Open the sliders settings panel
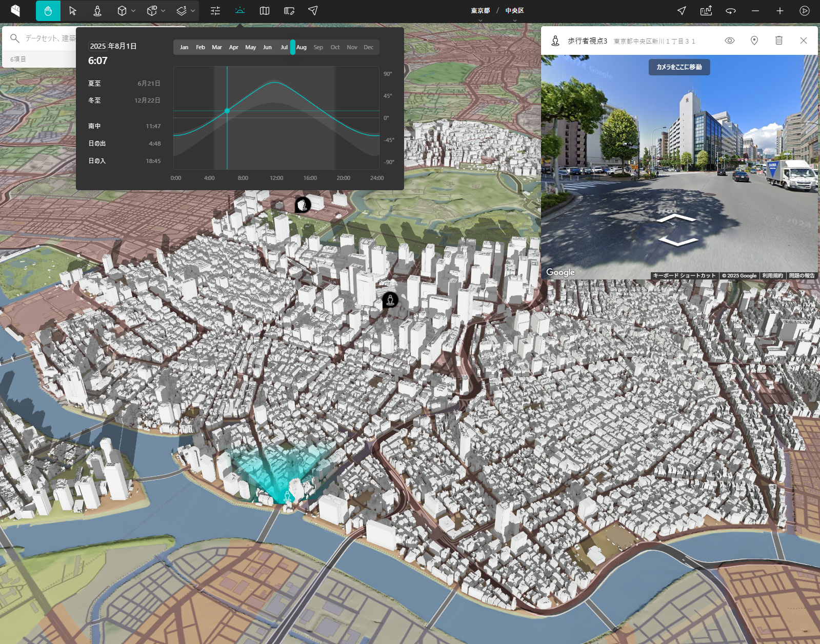This screenshot has width=820, height=644. tap(215, 11)
